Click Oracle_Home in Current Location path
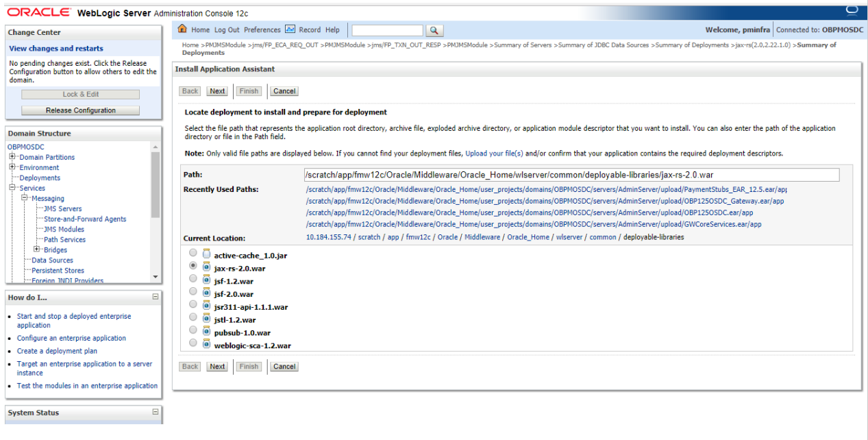 [528, 237]
